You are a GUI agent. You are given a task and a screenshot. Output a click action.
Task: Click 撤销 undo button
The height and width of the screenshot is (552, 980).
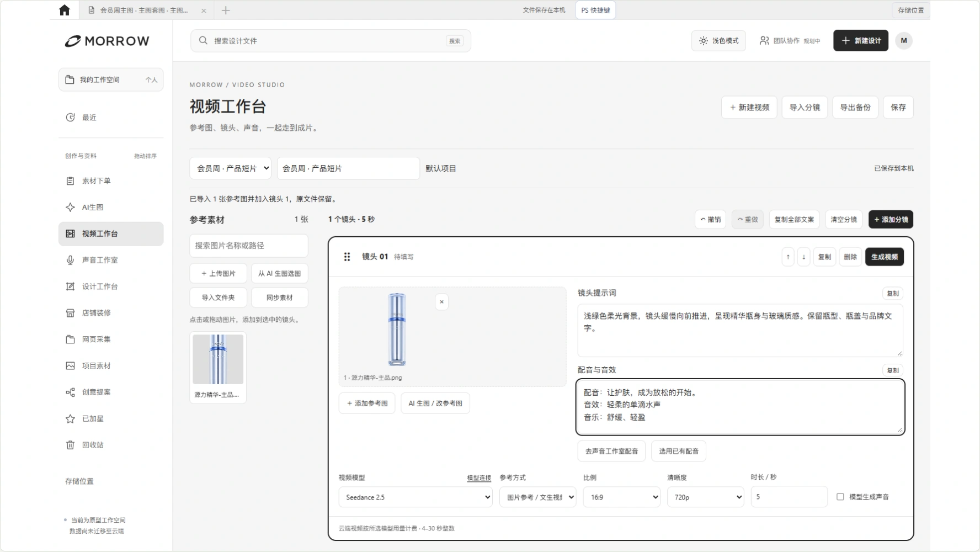click(710, 220)
